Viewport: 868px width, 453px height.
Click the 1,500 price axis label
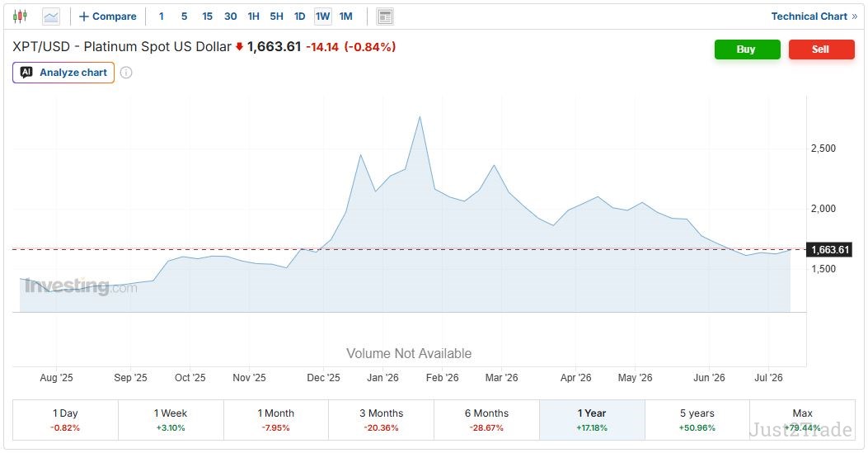click(823, 269)
